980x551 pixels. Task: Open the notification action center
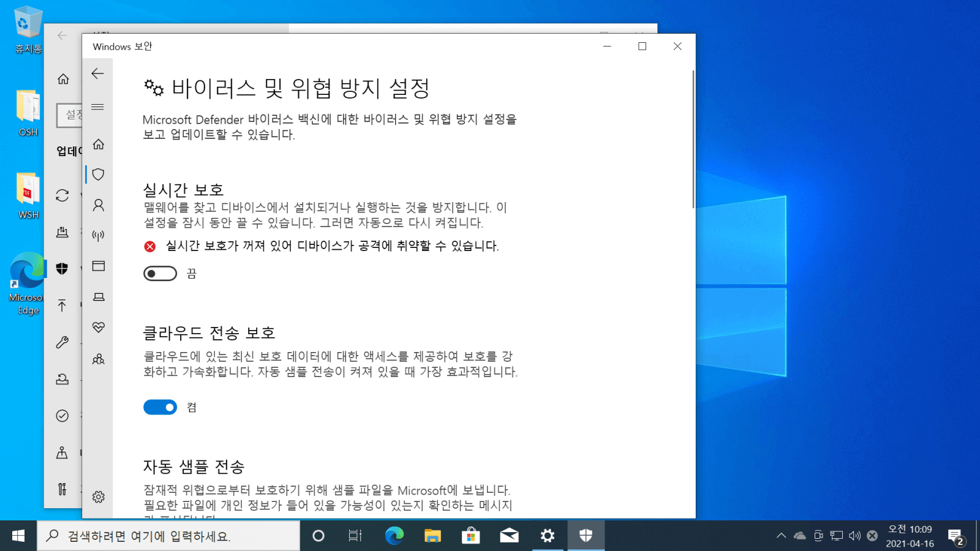coord(956,536)
